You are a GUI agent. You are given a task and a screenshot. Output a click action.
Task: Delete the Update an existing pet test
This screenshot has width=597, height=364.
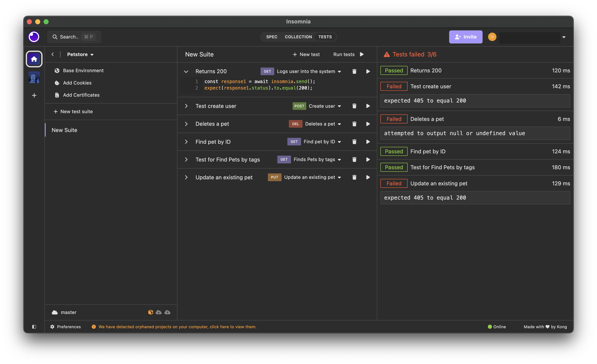tap(354, 177)
